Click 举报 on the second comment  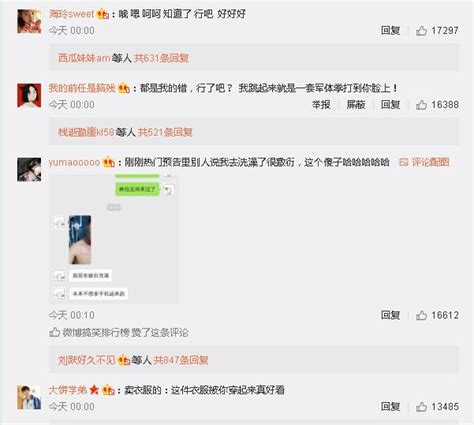321,105
